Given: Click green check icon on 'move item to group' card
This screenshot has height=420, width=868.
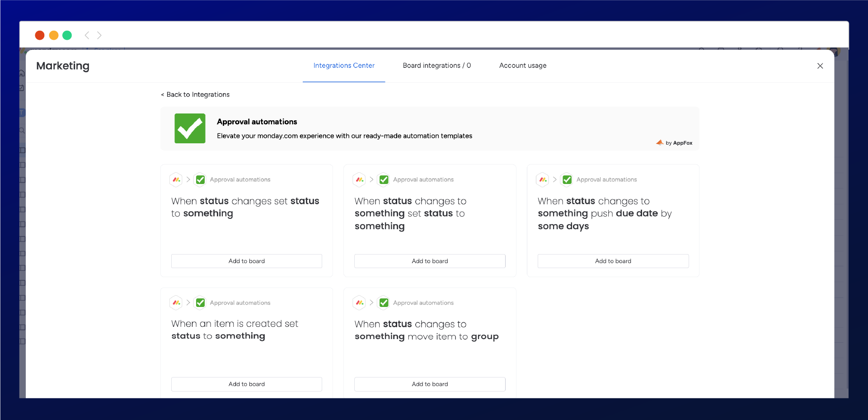Looking at the screenshot, I should [384, 302].
